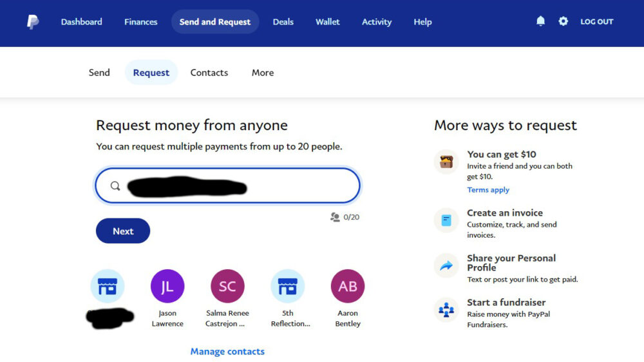The height and width of the screenshot is (362, 644).
Task: Go to the Dashboard menu item
Action: (81, 22)
